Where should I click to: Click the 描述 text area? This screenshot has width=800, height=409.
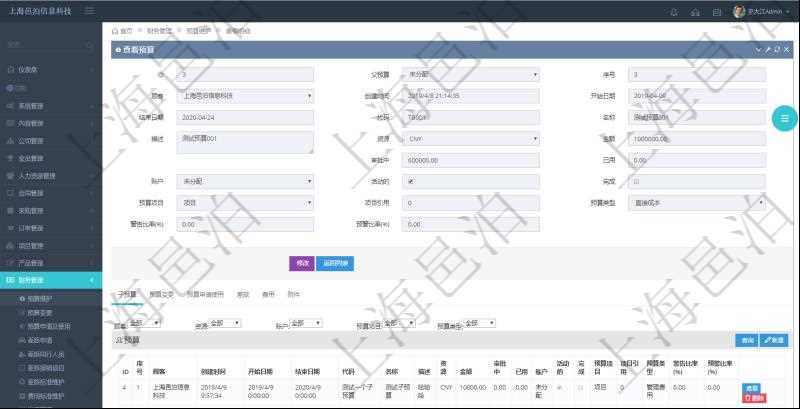click(244, 142)
